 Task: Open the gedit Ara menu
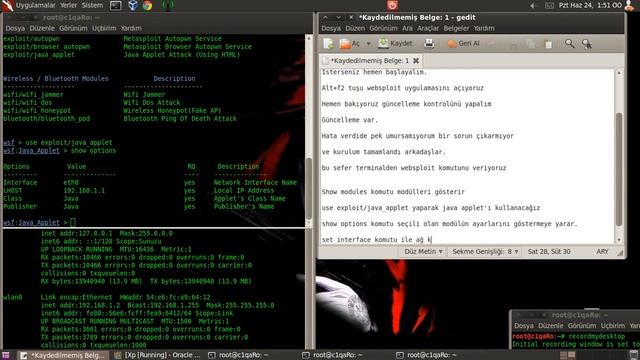(x=407, y=28)
